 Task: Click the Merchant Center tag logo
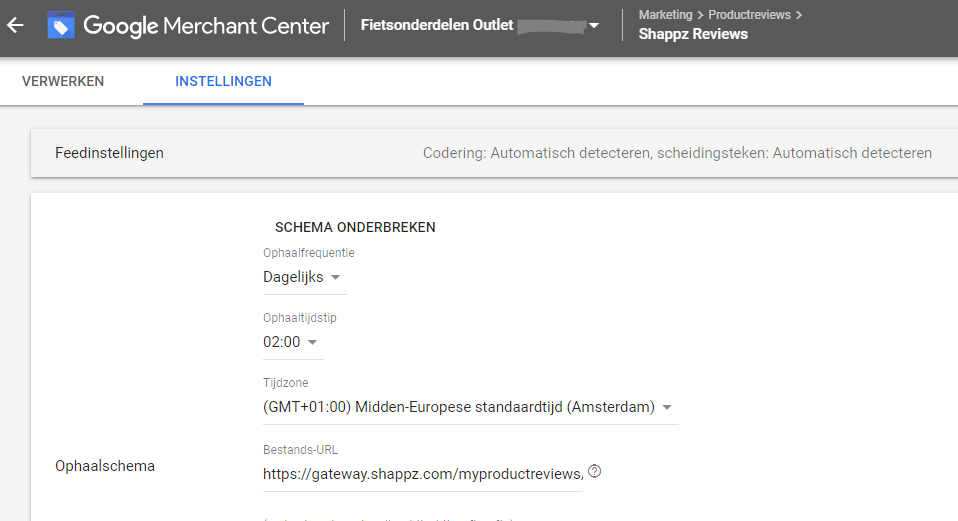tap(61, 25)
